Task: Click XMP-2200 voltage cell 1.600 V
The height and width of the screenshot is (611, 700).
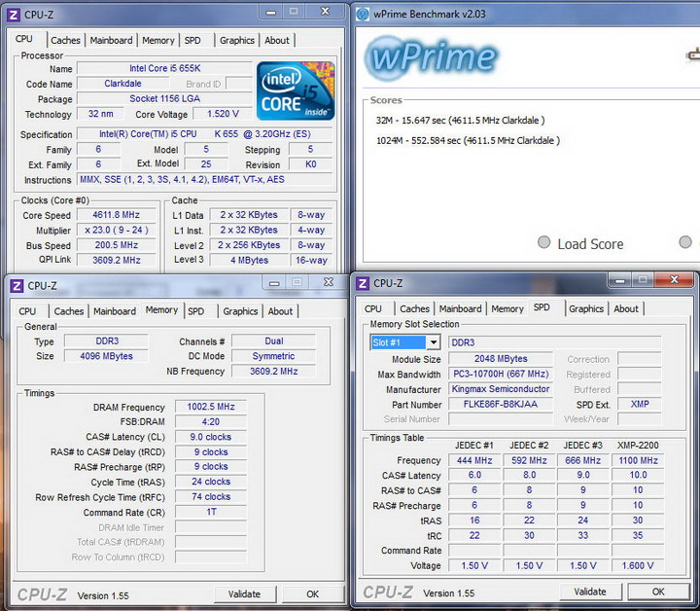Action: [x=638, y=565]
